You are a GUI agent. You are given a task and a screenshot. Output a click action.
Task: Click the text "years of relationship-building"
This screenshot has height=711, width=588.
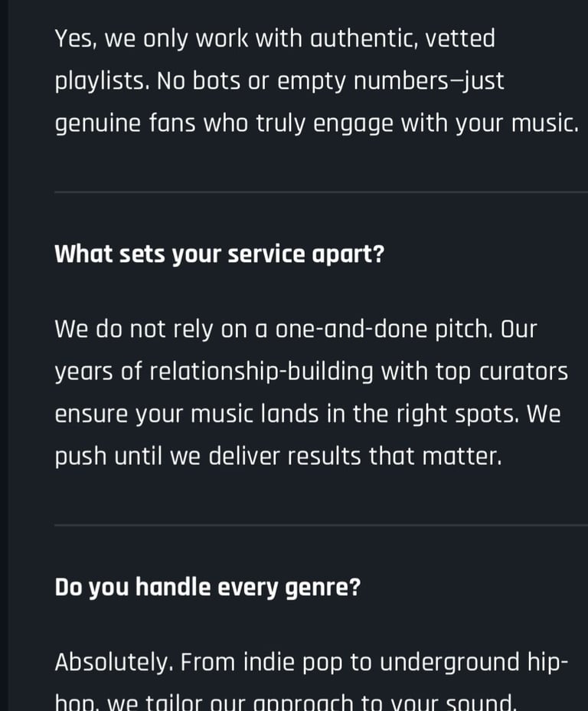(x=214, y=372)
